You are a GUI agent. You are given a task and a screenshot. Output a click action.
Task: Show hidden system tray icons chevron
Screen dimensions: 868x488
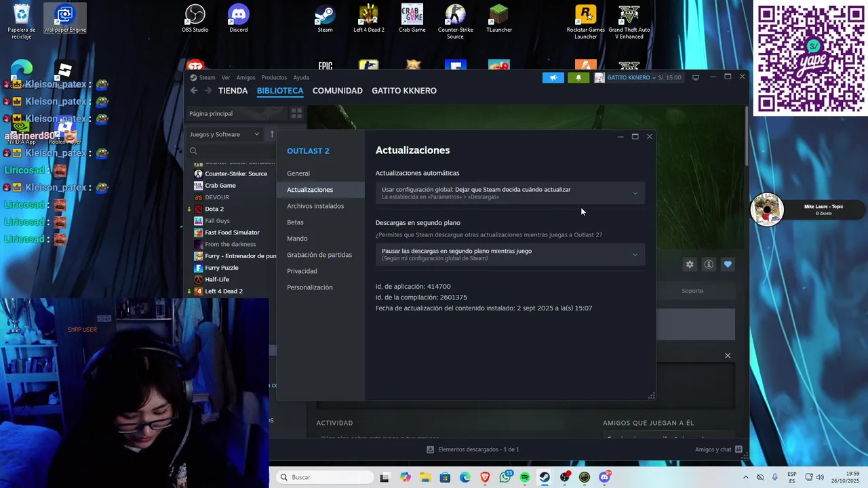click(746, 477)
